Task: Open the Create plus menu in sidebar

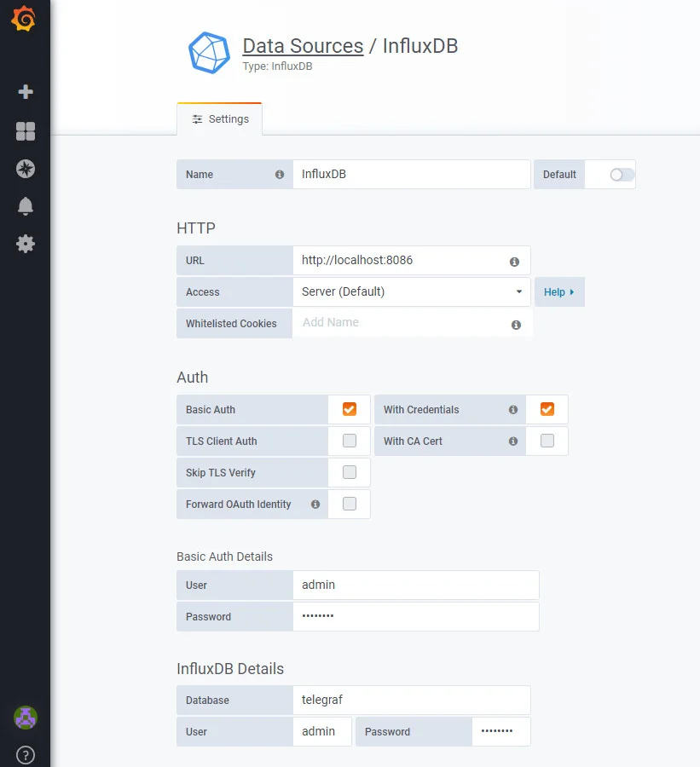Action: point(26,91)
